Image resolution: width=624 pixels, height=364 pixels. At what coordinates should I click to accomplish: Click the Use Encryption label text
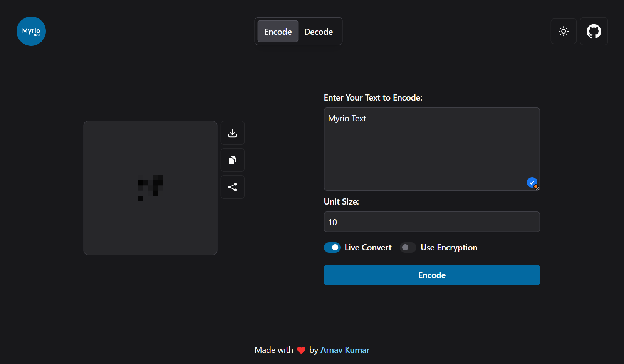pos(449,248)
